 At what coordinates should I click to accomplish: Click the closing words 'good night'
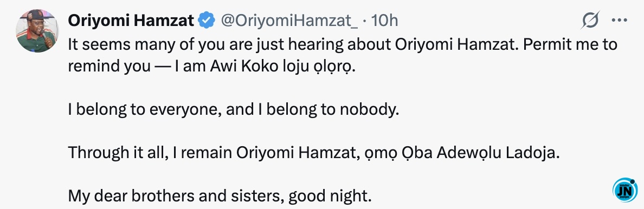[x=329, y=197]
